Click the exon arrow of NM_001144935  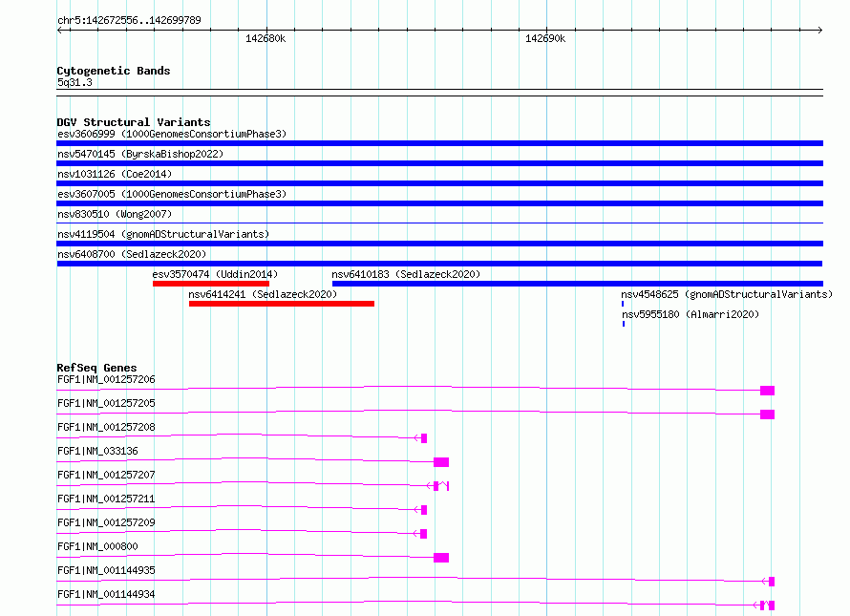[x=768, y=582]
